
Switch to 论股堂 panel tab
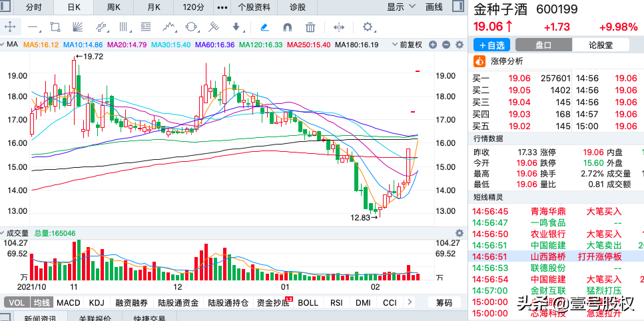601,45
